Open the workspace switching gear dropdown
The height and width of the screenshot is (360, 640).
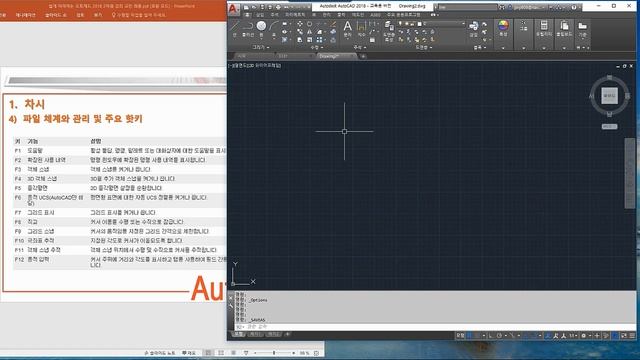tap(585, 336)
